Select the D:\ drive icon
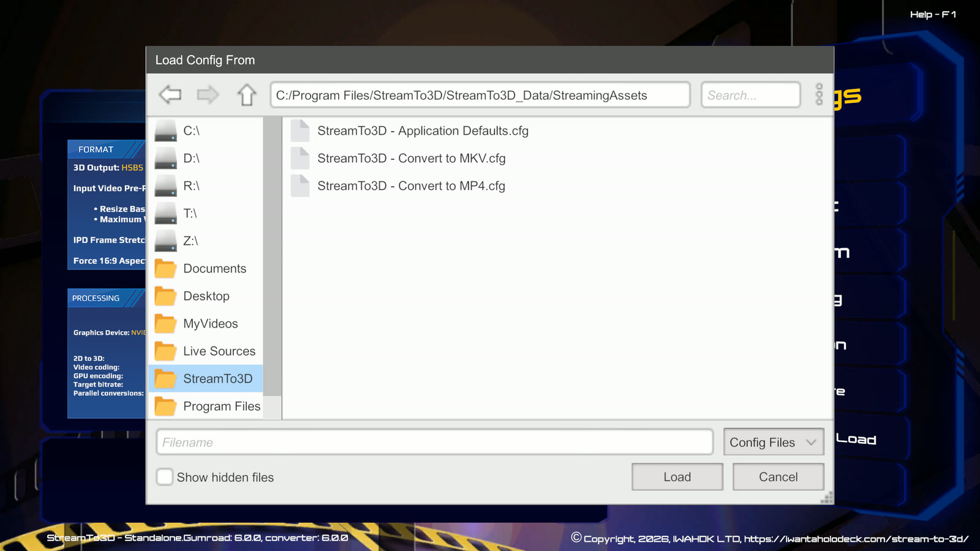 click(165, 158)
